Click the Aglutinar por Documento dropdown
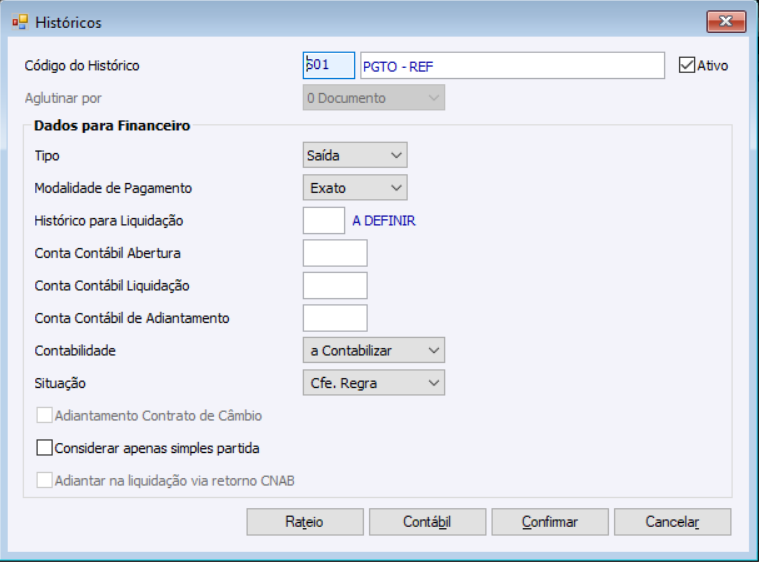Image resolution: width=759 pixels, height=562 pixels. coord(374,98)
